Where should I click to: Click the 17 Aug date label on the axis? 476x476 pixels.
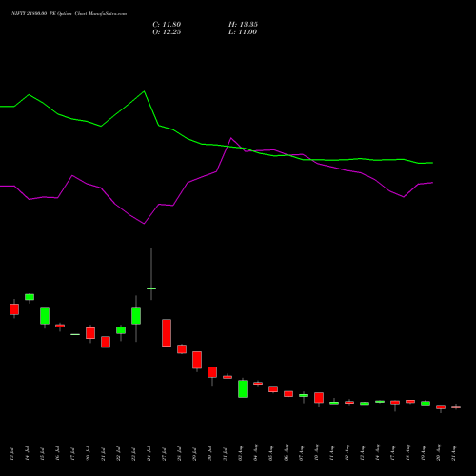[393, 453]
